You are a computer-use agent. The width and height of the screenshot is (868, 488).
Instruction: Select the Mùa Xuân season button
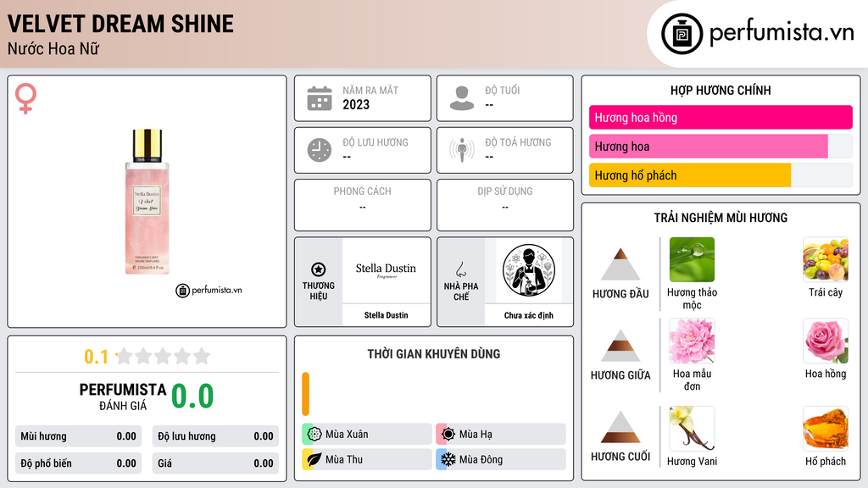click(367, 434)
